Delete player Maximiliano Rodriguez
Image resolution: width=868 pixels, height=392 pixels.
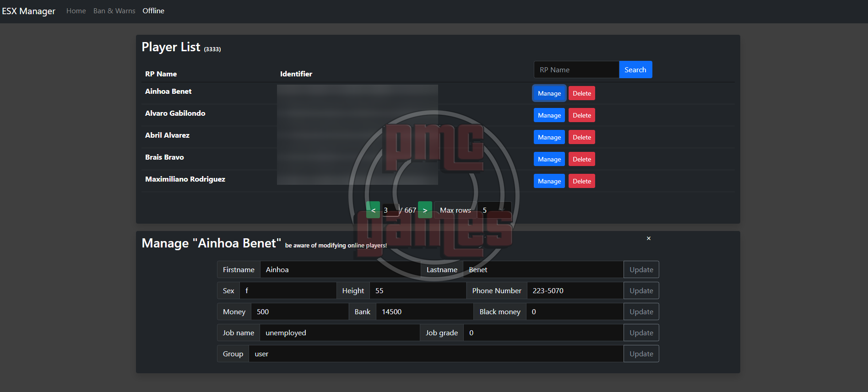coord(582,181)
